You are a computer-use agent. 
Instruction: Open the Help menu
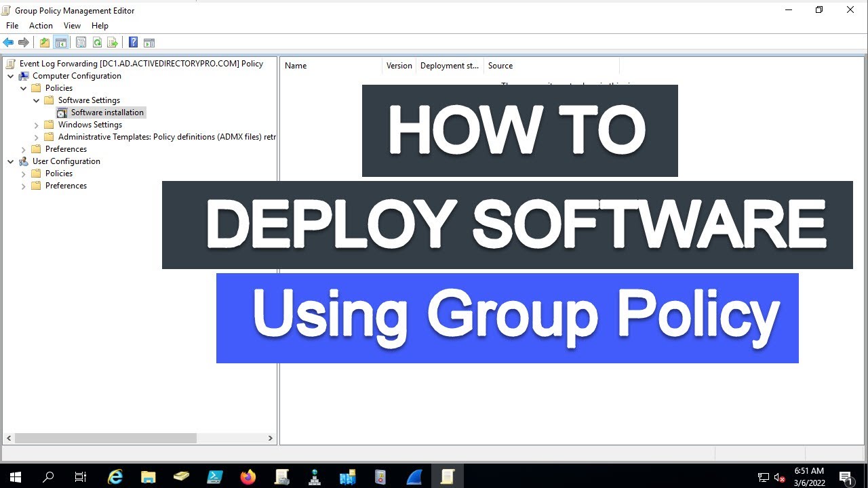pos(100,26)
